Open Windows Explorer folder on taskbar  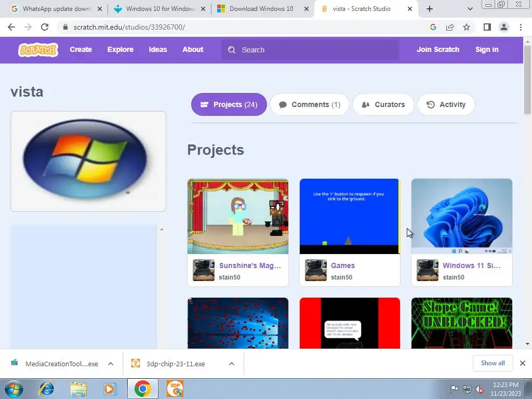tap(78, 389)
